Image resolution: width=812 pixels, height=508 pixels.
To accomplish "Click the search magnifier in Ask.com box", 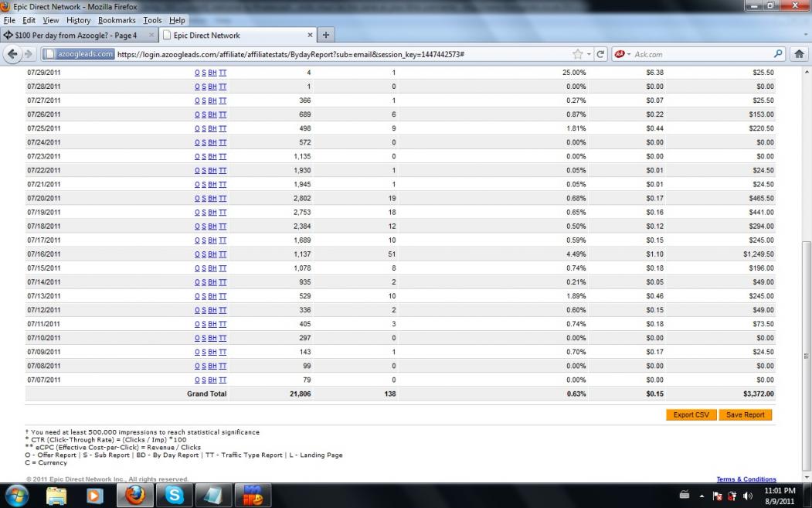I will coord(778,54).
